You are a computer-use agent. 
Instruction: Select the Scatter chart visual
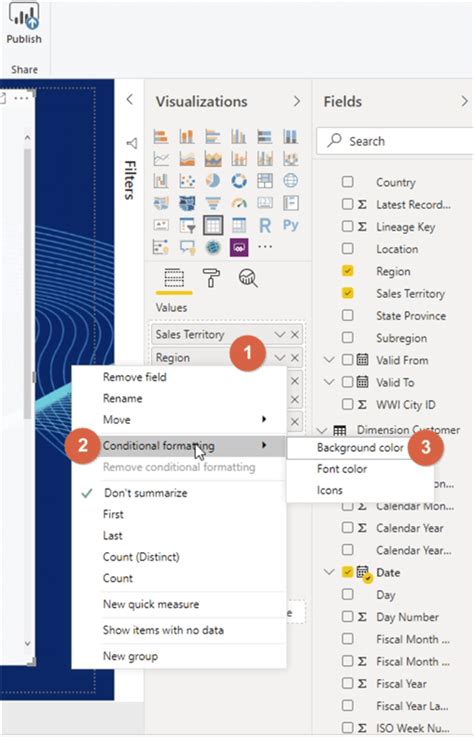coord(187,181)
